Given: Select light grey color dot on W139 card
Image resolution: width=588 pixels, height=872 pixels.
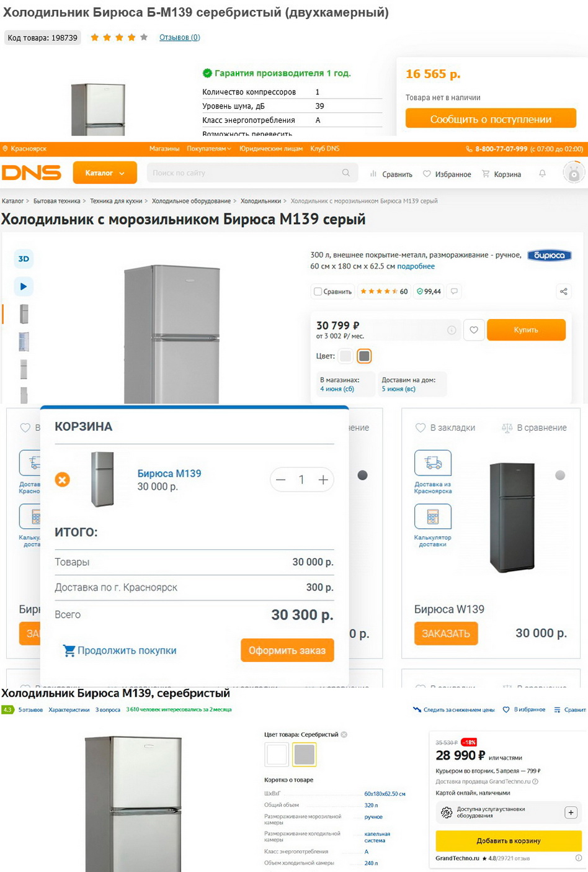Looking at the screenshot, I should pos(560,475).
